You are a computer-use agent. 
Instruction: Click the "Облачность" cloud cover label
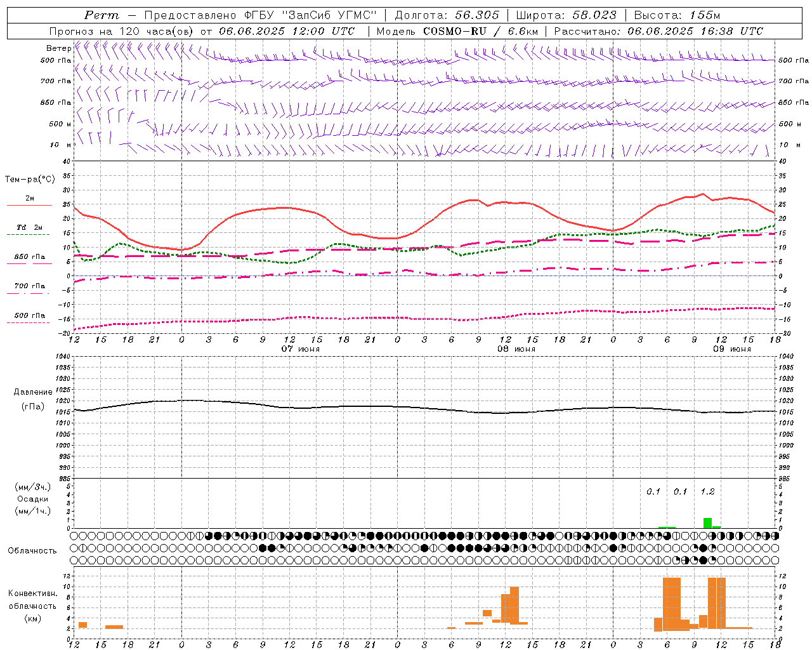pyautogui.click(x=32, y=550)
